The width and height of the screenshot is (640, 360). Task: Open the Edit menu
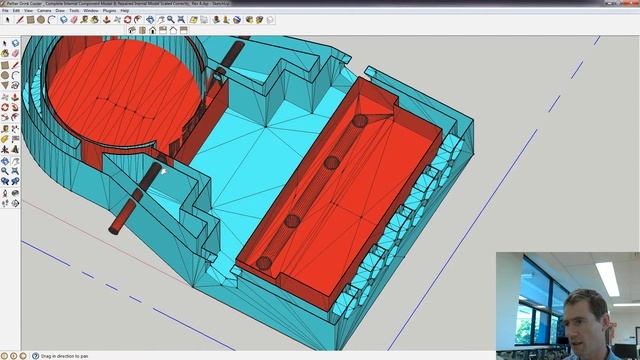(x=16, y=11)
